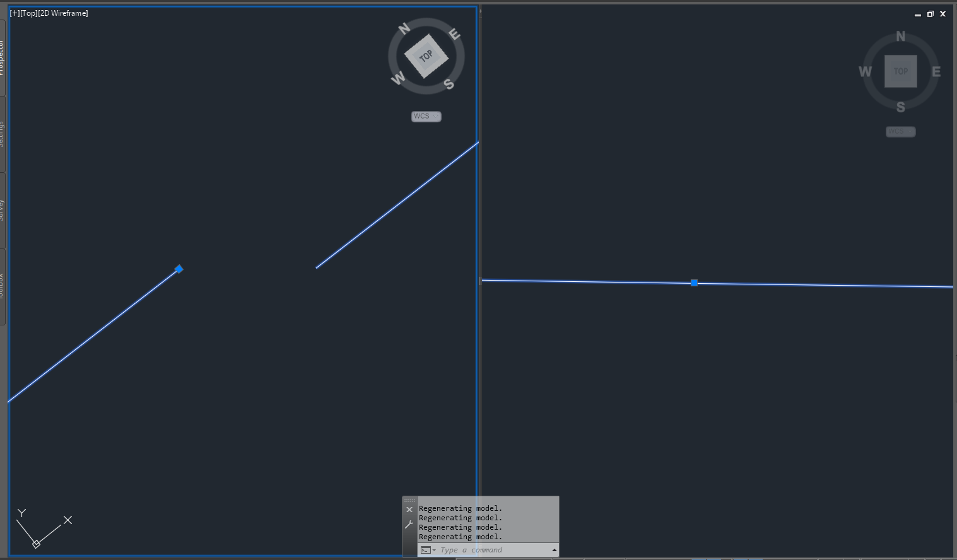Open the WCS dropdown below the left ViewCube
Screen dimensions: 957x560
click(426, 116)
